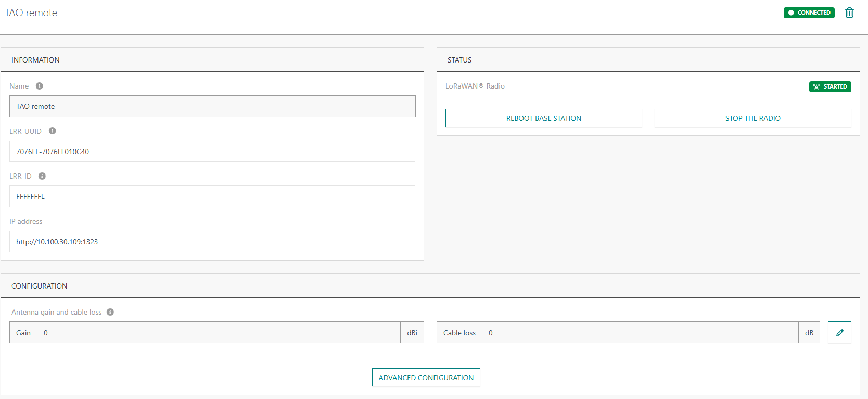Click the Gain value field

219,333
